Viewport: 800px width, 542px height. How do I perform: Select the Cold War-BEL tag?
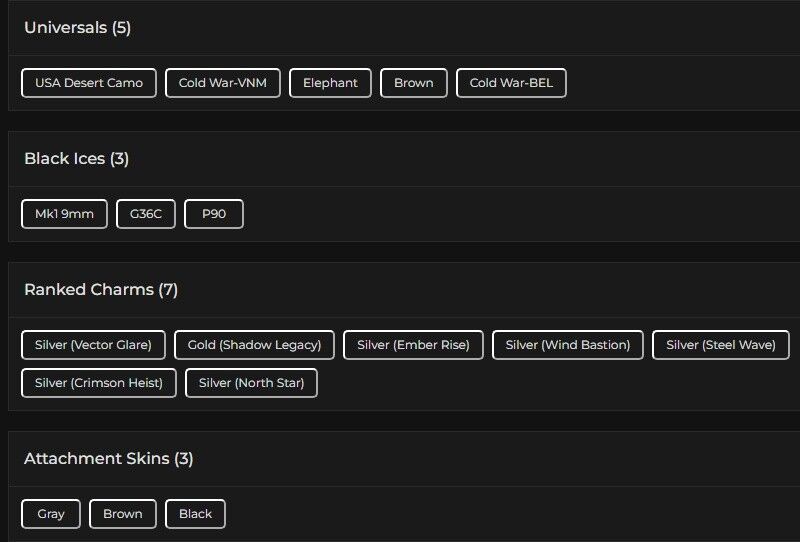coord(511,83)
